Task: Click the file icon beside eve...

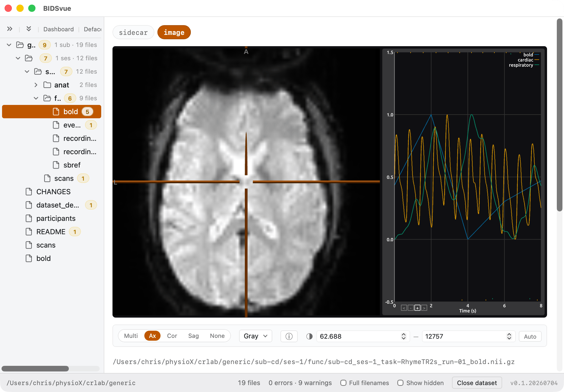Action: pos(56,125)
